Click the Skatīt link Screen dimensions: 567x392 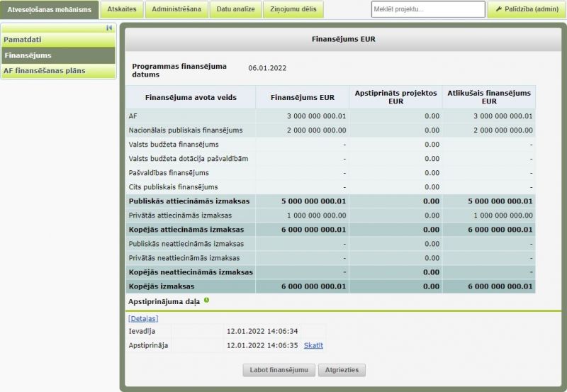[313, 345]
